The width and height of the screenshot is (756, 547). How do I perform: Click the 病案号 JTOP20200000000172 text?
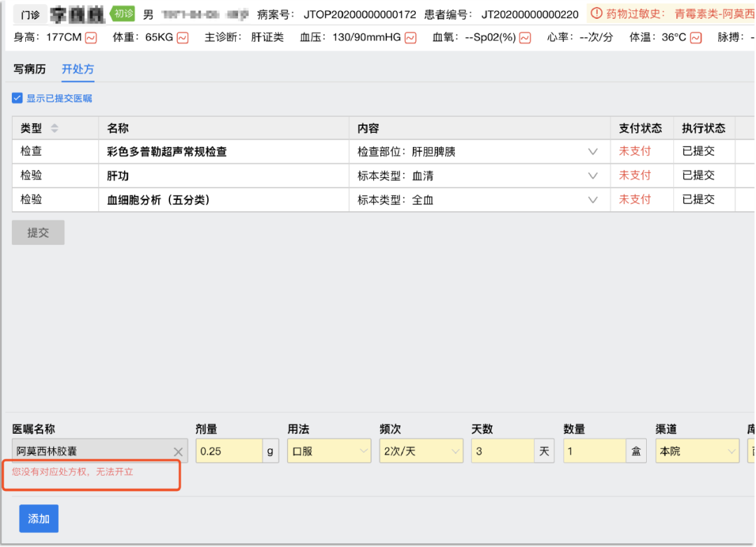pyautogui.click(x=337, y=15)
